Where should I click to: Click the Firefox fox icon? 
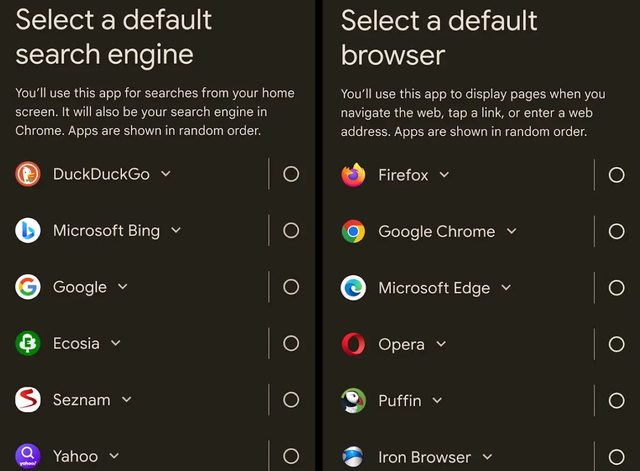tap(353, 175)
